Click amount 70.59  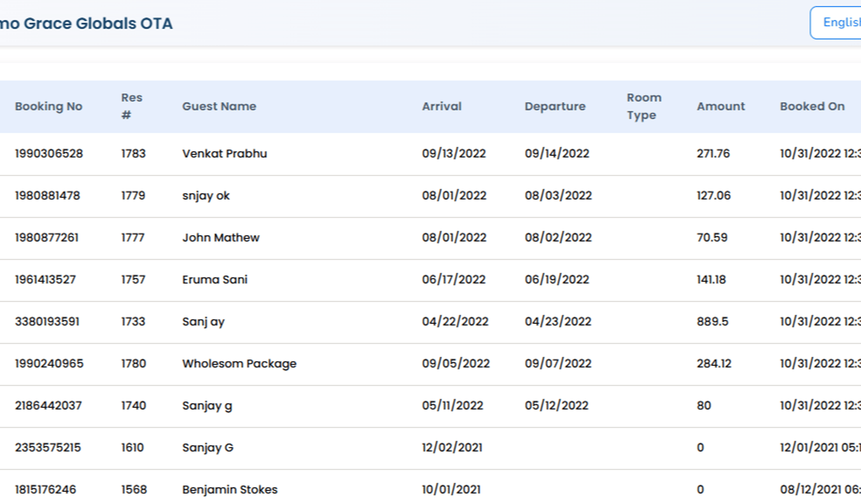(x=712, y=237)
